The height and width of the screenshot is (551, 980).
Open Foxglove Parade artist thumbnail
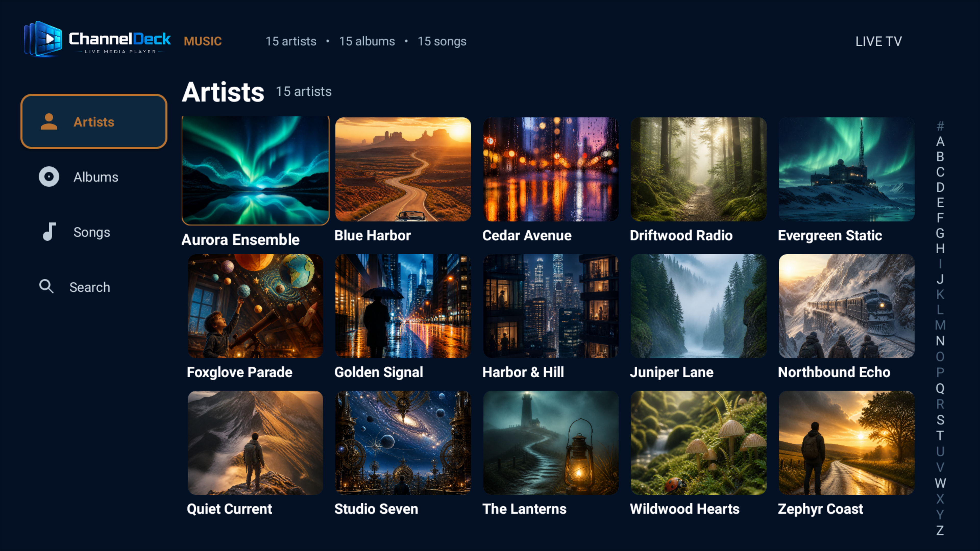(x=255, y=306)
